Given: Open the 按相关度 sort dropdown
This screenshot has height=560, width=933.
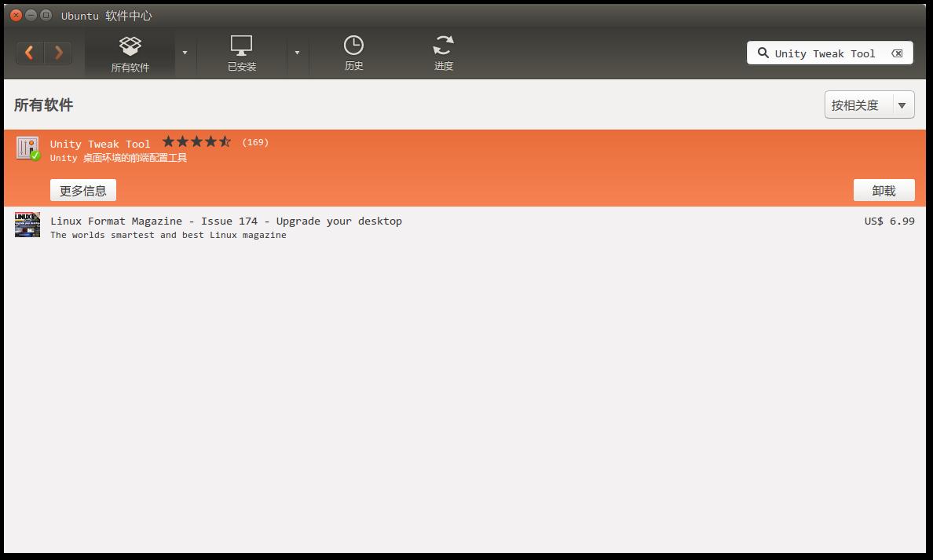Looking at the screenshot, I should (869, 105).
